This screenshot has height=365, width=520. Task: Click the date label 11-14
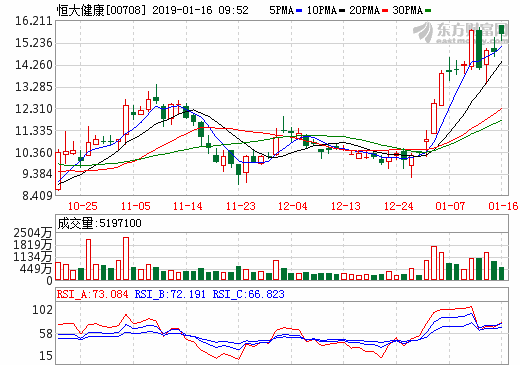click(x=187, y=206)
